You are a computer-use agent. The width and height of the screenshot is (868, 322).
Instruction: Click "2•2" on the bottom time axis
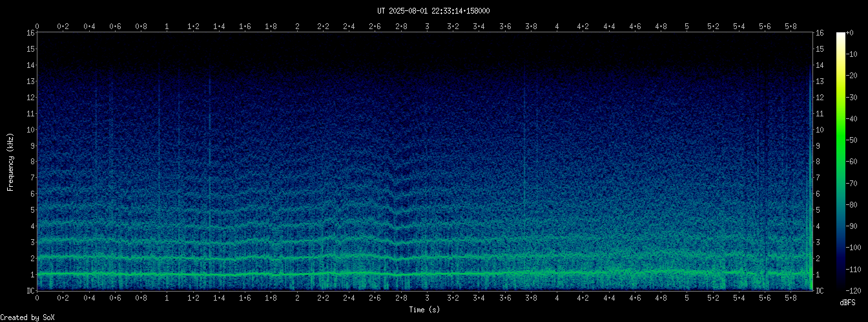[323, 298]
